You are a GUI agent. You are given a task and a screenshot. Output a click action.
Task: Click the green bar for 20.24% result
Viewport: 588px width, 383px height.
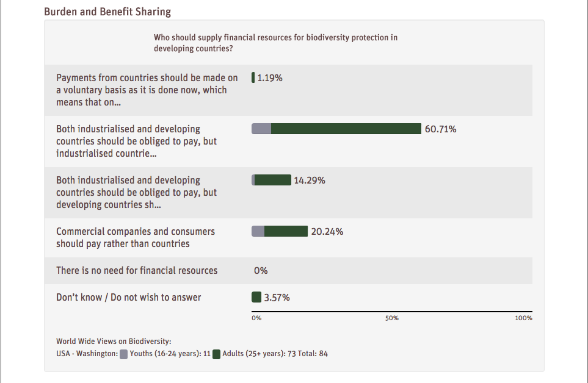286,231
